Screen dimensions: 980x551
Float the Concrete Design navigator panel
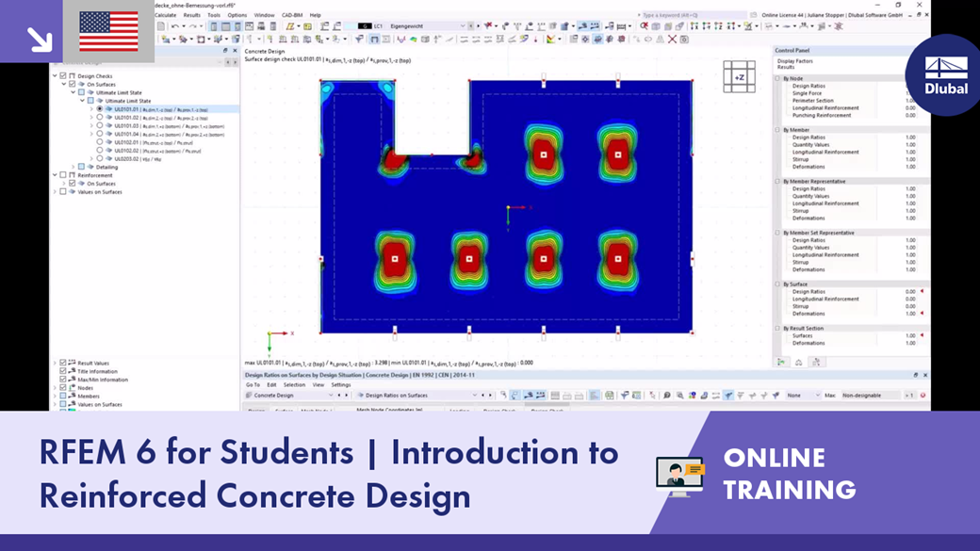pyautogui.click(x=225, y=51)
